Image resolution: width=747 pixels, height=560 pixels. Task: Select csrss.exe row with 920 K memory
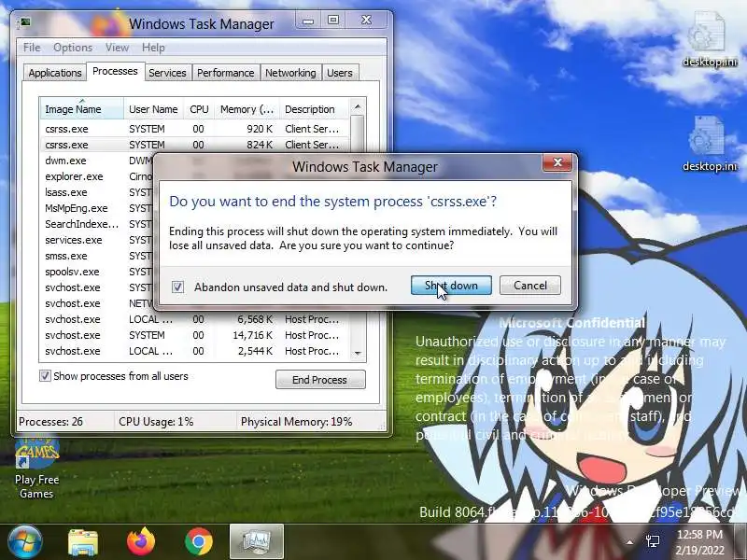click(x=194, y=129)
